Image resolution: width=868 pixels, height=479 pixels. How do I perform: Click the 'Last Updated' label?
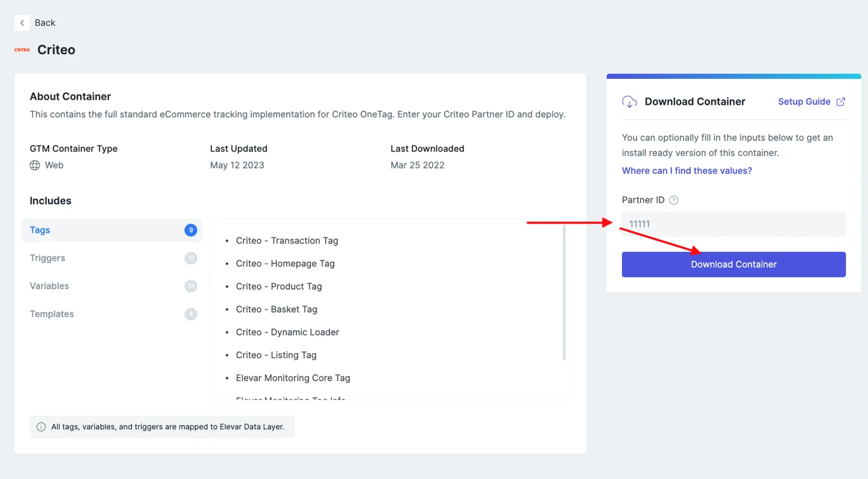pyautogui.click(x=238, y=149)
